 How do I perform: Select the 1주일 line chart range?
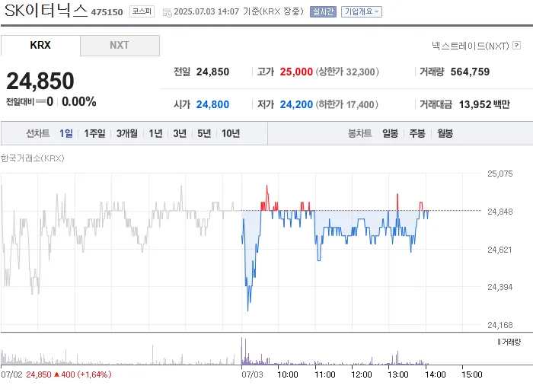[x=94, y=133]
